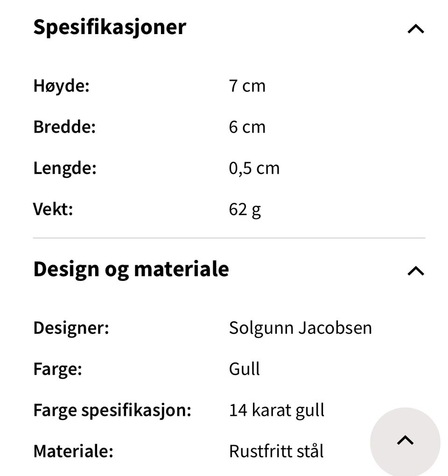Viewport: 448px width, 476px height.
Task: Click the 14 karat gull text
Action: point(276,411)
